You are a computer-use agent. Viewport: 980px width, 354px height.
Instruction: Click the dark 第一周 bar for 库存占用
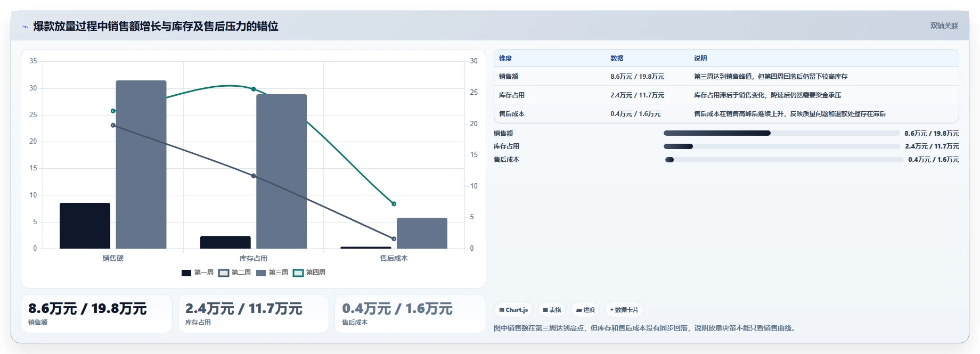[x=225, y=242]
